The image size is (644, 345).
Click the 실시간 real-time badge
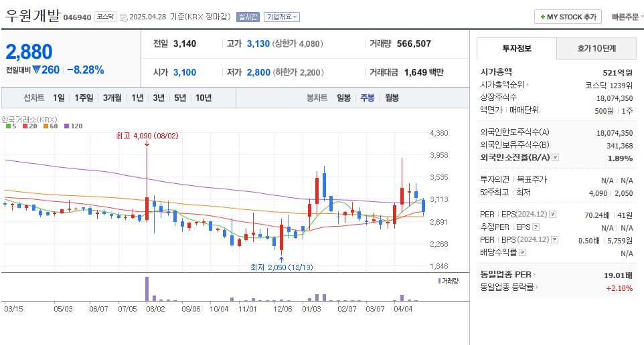point(248,17)
